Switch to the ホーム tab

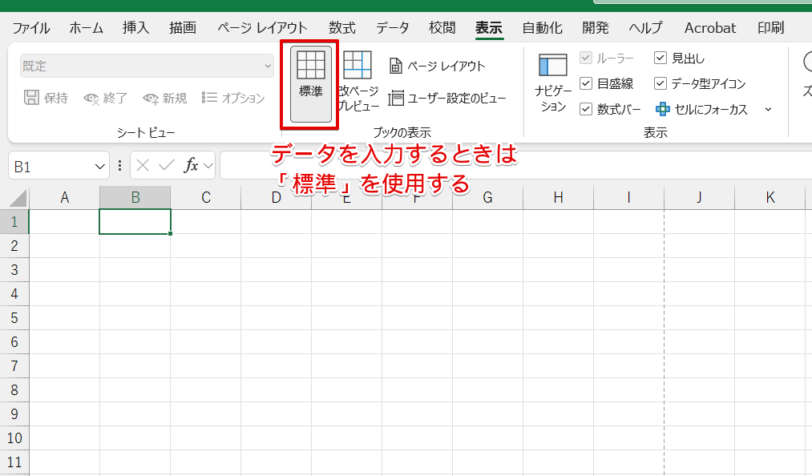coord(86,28)
